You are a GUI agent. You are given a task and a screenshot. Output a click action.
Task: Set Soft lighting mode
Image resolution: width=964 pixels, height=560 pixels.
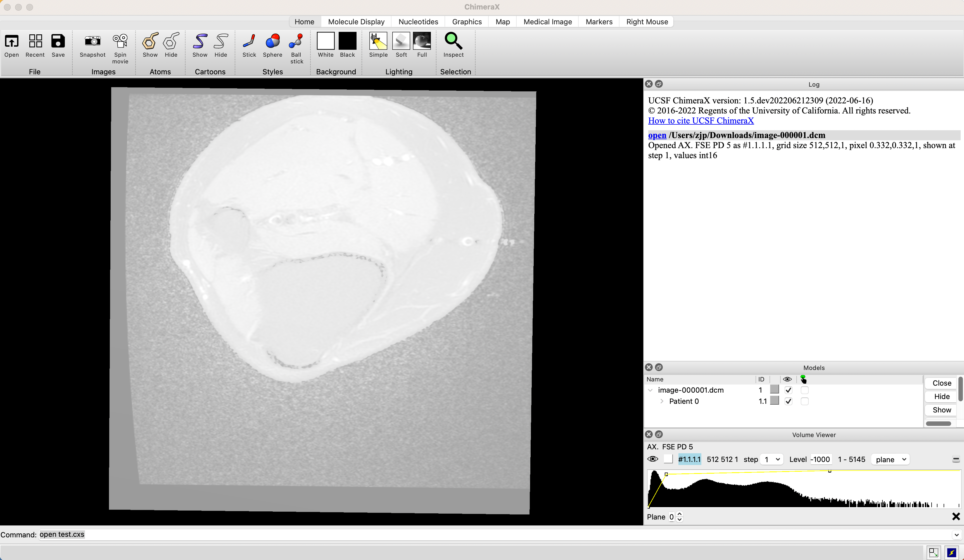(x=401, y=41)
